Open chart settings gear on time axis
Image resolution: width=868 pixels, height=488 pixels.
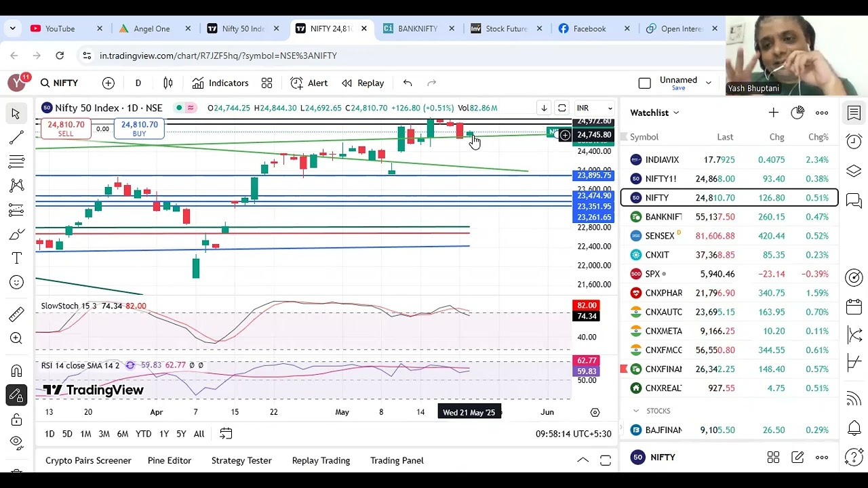pos(595,412)
